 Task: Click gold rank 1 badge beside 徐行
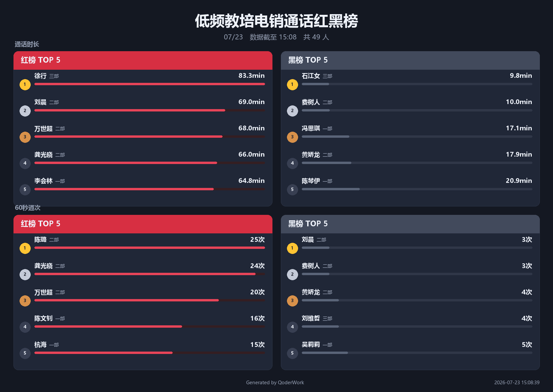[x=25, y=85]
